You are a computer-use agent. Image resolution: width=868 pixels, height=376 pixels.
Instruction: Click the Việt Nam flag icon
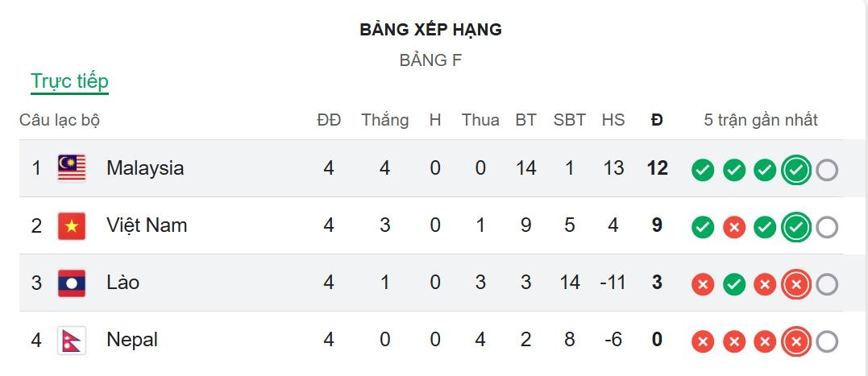pyautogui.click(x=72, y=226)
